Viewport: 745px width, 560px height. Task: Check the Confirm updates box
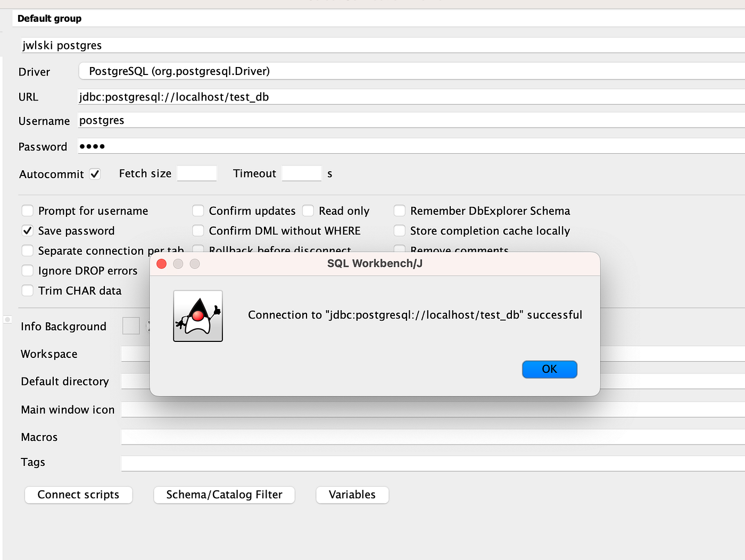pos(198,211)
